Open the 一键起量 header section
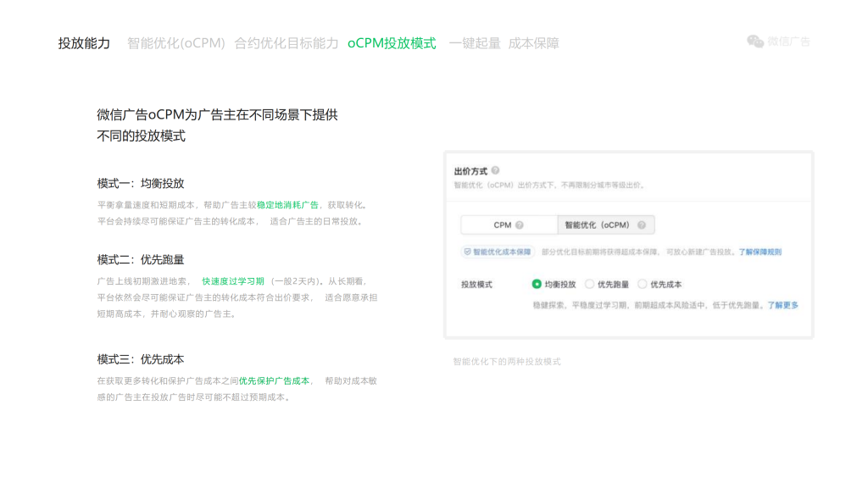This screenshot has width=868, height=488. coord(475,43)
